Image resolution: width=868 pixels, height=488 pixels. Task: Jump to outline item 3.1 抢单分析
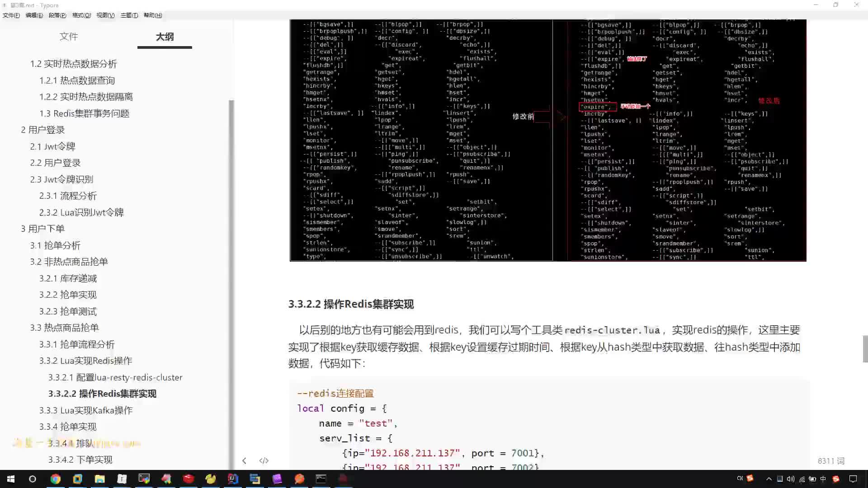(x=55, y=245)
